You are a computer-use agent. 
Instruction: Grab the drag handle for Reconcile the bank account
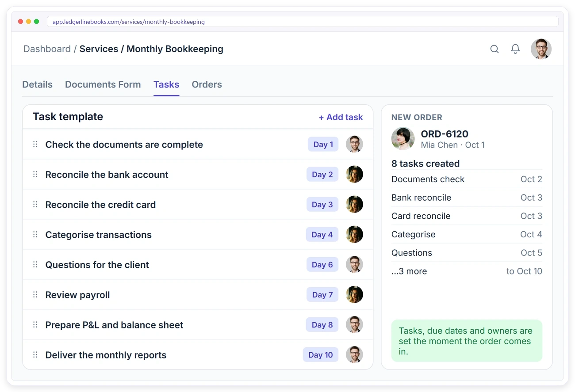point(35,175)
